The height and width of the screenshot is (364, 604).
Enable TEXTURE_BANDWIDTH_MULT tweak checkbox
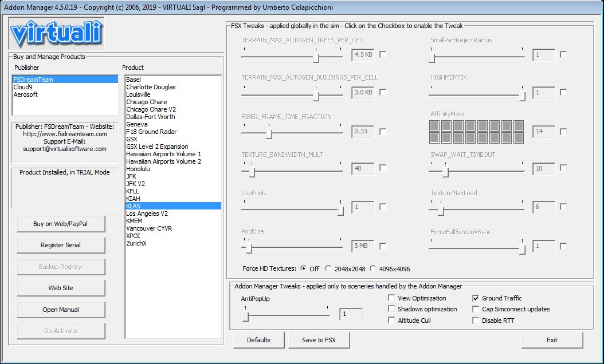click(x=383, y=168)
